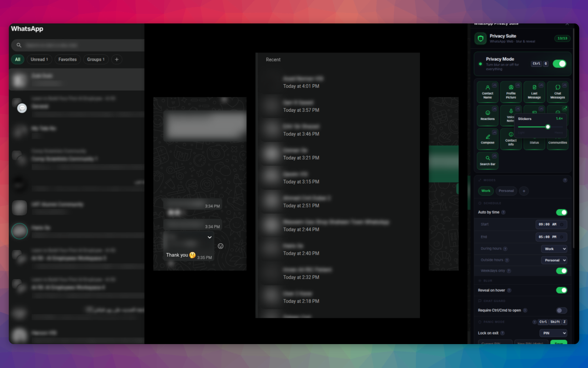Click the 'Thank you' message bubble
This screenshot has width=588, height=368.
[188, 247]
